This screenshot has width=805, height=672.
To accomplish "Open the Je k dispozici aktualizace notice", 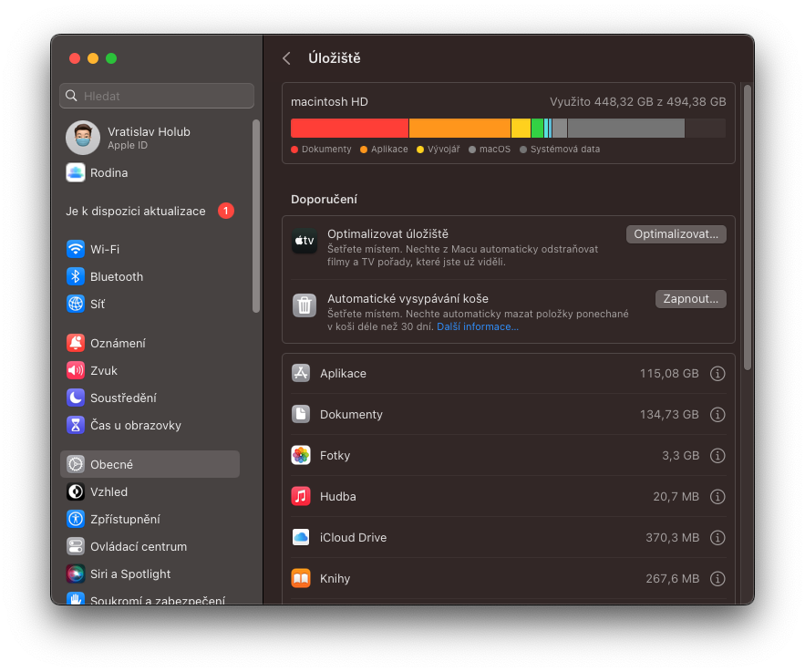I will 136,211.
